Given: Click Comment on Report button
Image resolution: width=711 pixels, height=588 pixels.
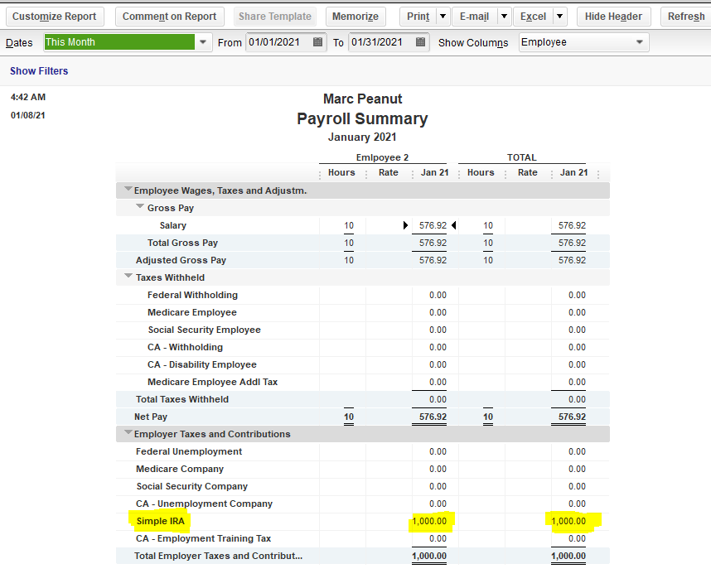Looking at the screenshot, I should pyautogui.click(x=169, y=17).
